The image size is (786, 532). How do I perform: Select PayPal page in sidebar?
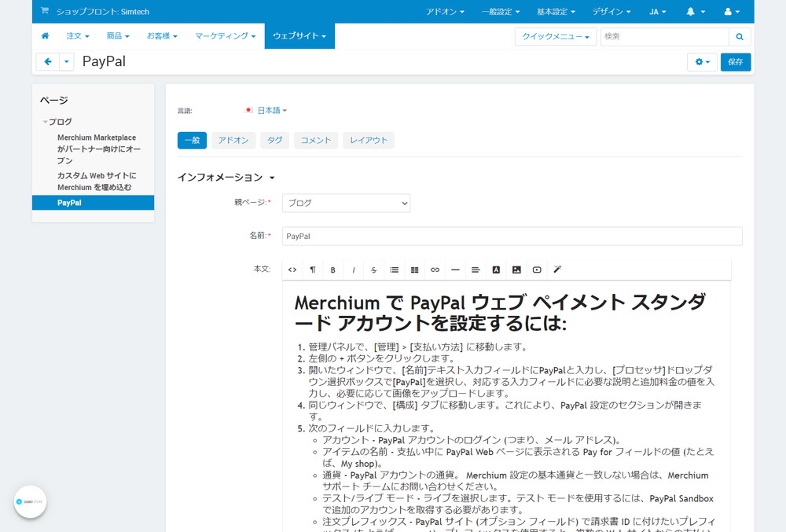coord(94,203)
